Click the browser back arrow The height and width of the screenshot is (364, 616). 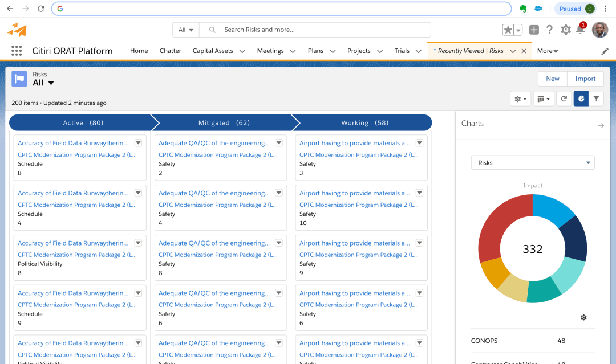pos(10,8)
